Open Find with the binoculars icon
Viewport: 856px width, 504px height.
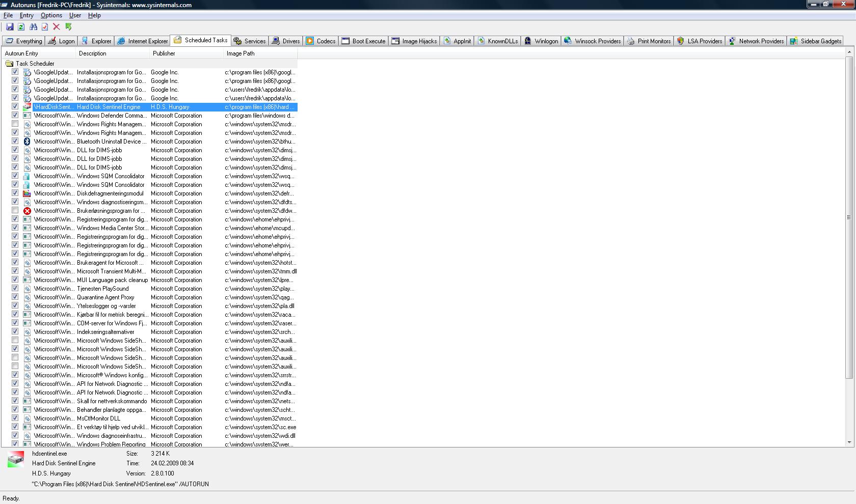[33, 27]
